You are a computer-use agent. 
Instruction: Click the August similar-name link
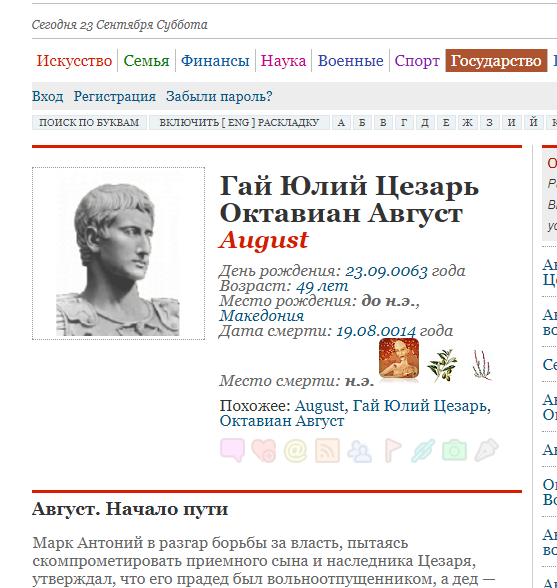click(319, 406)
